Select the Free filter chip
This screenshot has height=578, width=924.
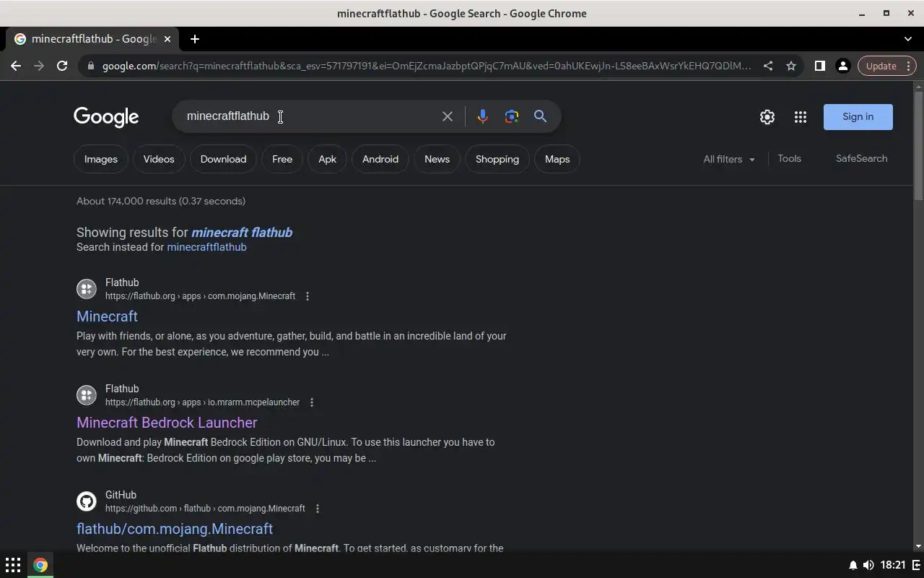pos(282,159)
